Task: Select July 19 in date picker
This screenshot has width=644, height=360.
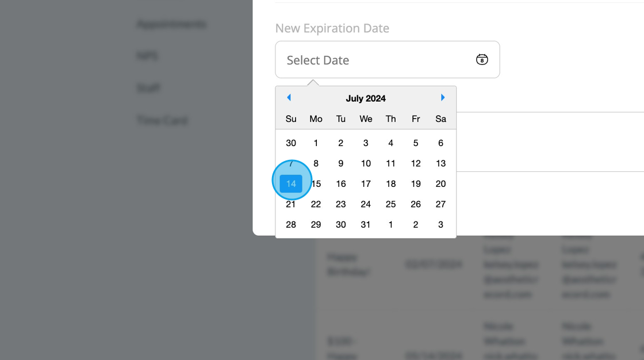Action: click(x=416, y=184)
